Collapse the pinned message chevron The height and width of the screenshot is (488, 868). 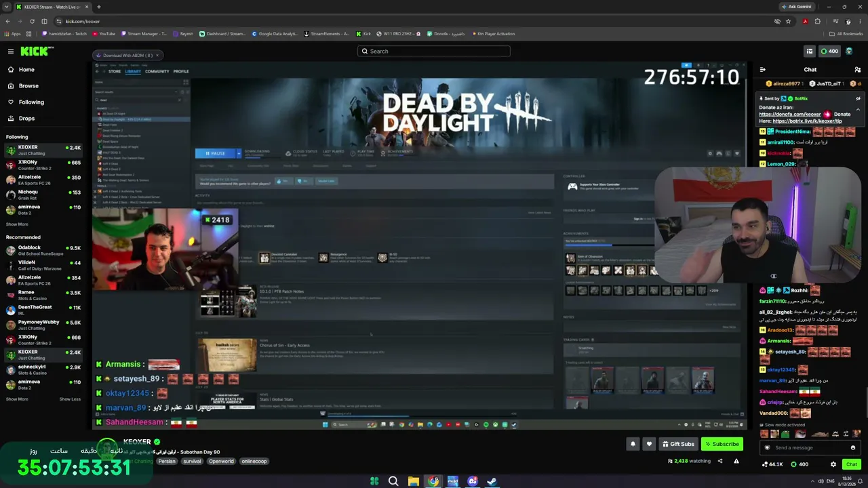pos(858,109)
